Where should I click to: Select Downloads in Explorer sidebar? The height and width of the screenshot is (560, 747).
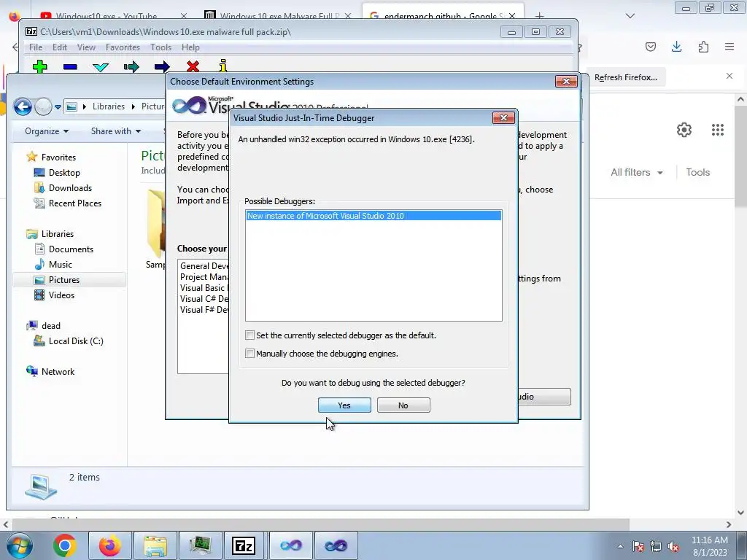pos(70,187)
